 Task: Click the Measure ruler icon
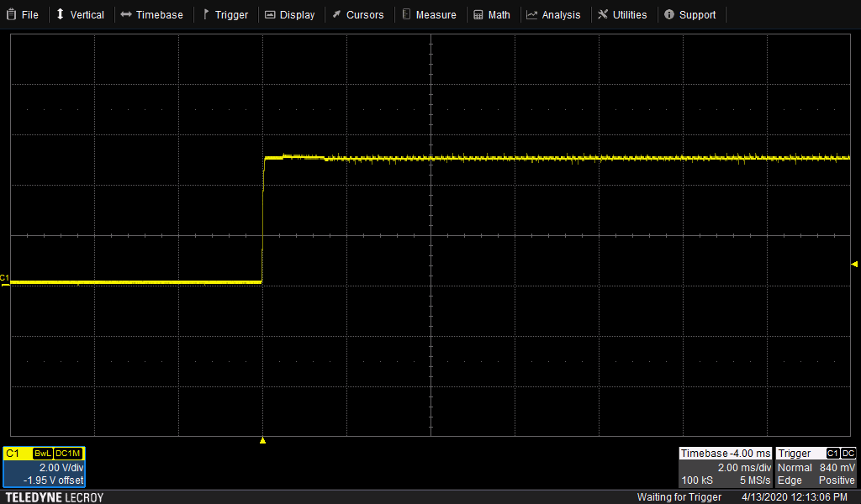point(406,14)
